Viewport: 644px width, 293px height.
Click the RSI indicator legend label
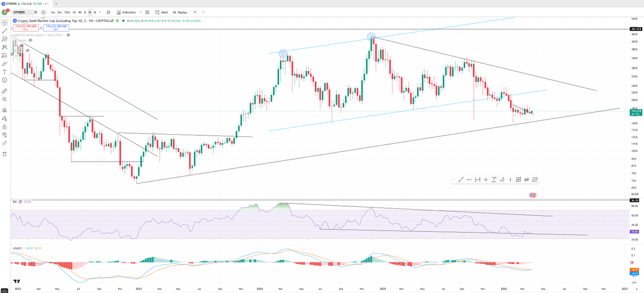[16, 201]
